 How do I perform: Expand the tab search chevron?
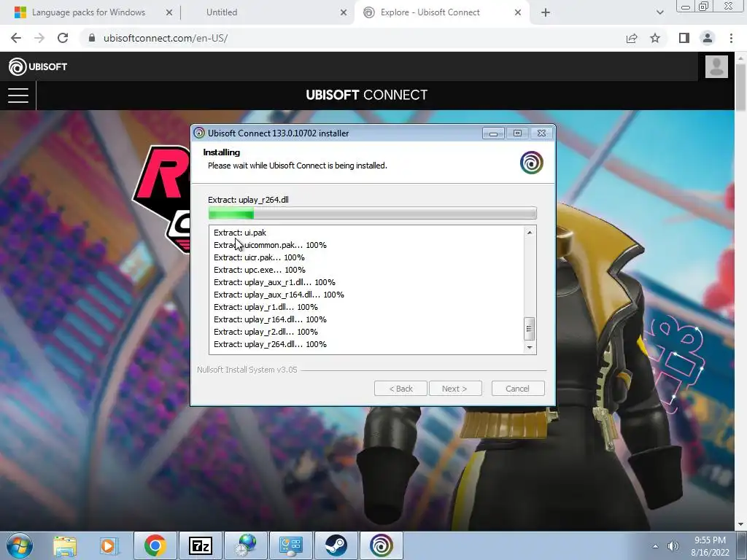click(659, 12)
